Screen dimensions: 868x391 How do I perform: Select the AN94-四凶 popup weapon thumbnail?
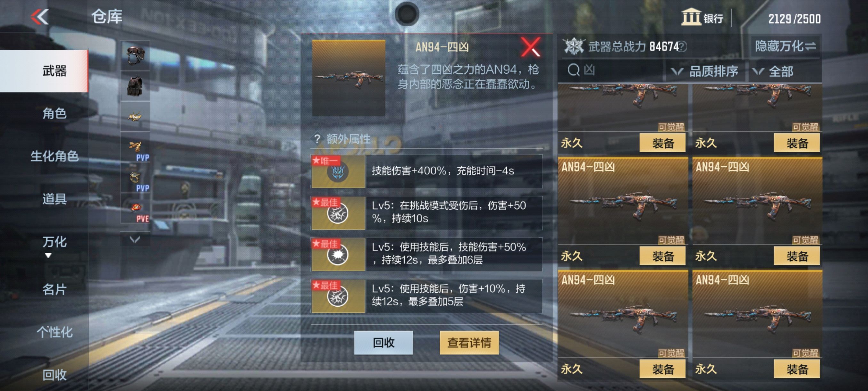[x=349, y=78]
